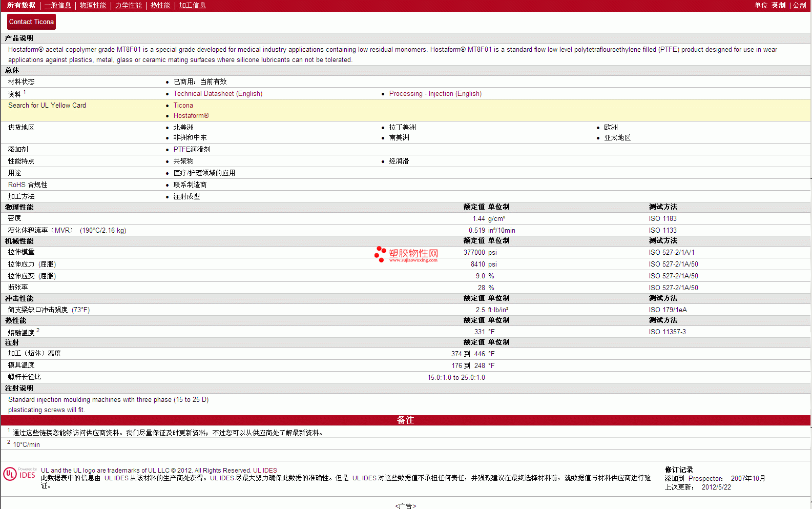Show the 加工信息 tab

(x=193, y=5)
